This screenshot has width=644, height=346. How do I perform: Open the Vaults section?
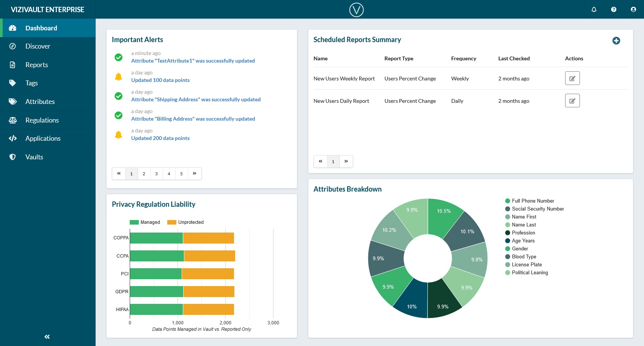(48, 157)
